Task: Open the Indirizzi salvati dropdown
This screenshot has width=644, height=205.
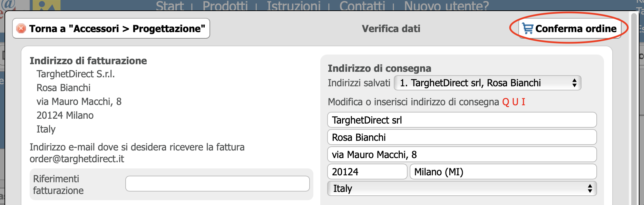Action: tap(487, 83)
